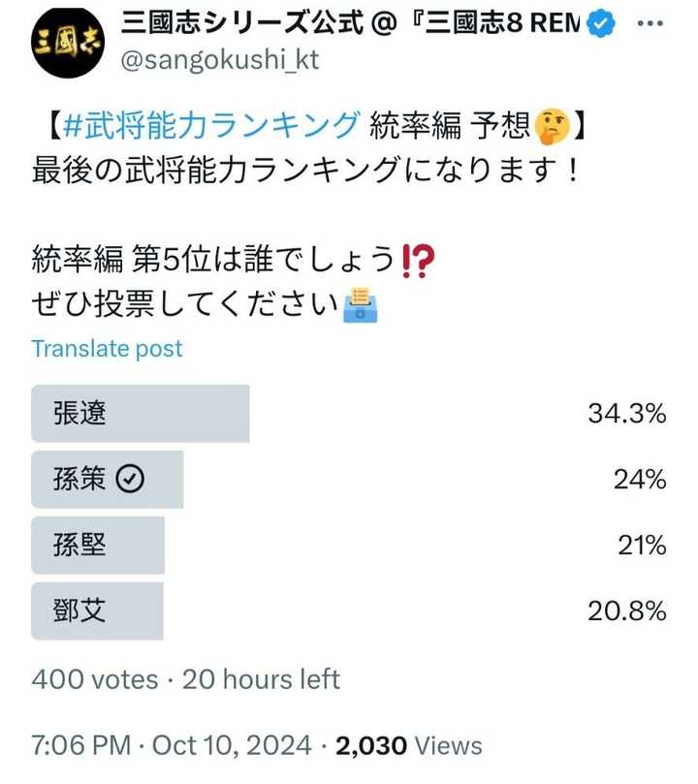Click Translate post

(x=107, y=349)
